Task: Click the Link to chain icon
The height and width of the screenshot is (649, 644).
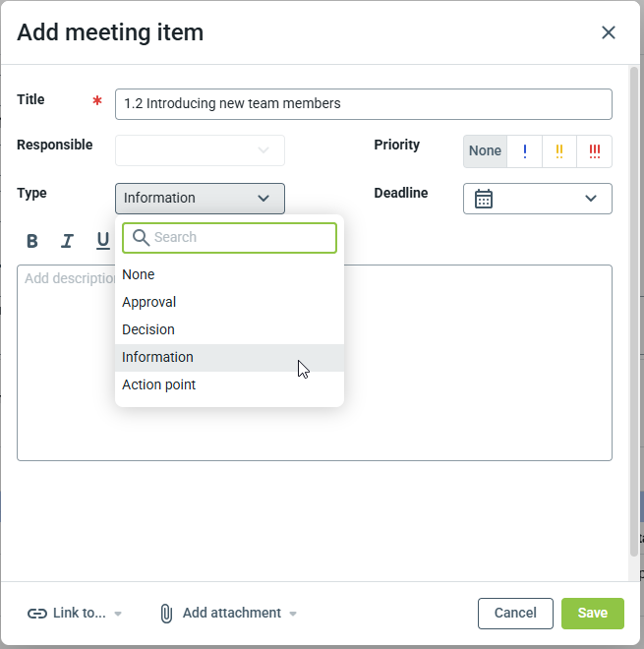Action: pyautogui.click(x=37, y=614)
